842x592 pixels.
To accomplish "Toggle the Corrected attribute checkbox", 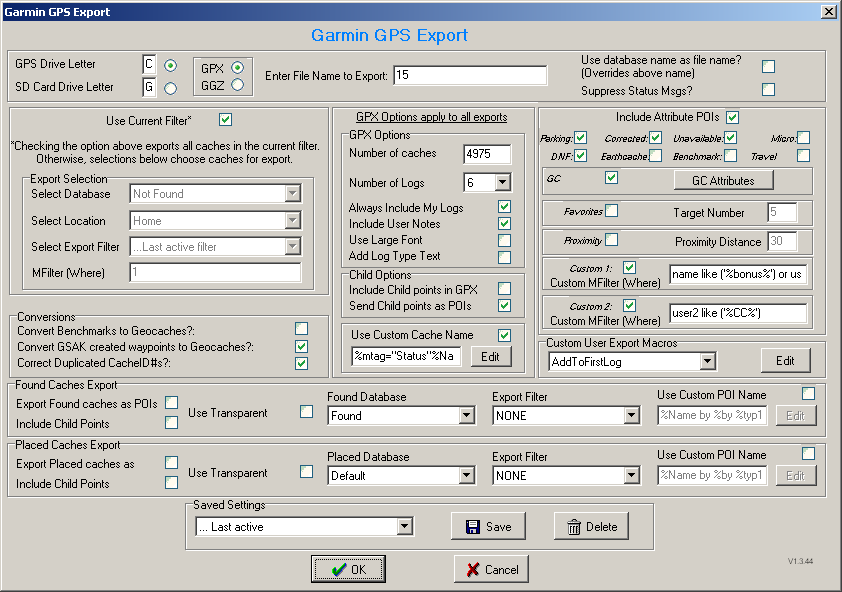I will (655, 138).
